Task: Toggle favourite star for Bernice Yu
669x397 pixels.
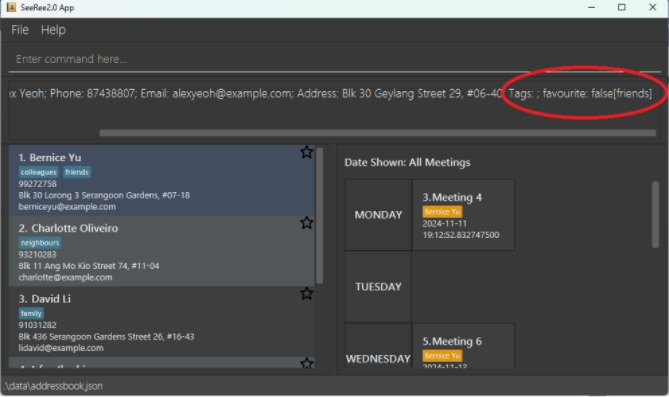Action: (306, 152)
